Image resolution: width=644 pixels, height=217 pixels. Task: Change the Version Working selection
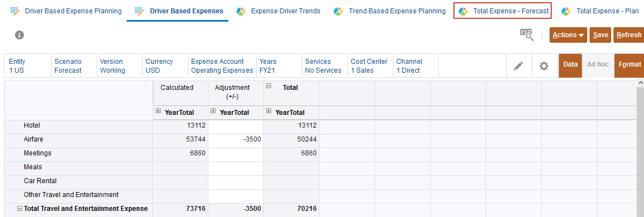[x=119, y=66]
